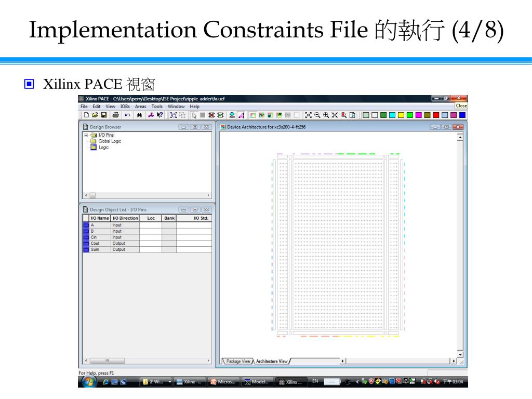This screenshot has width=532, height=399.
Task: Select the B row in pin list
Action: pos(147,231)
